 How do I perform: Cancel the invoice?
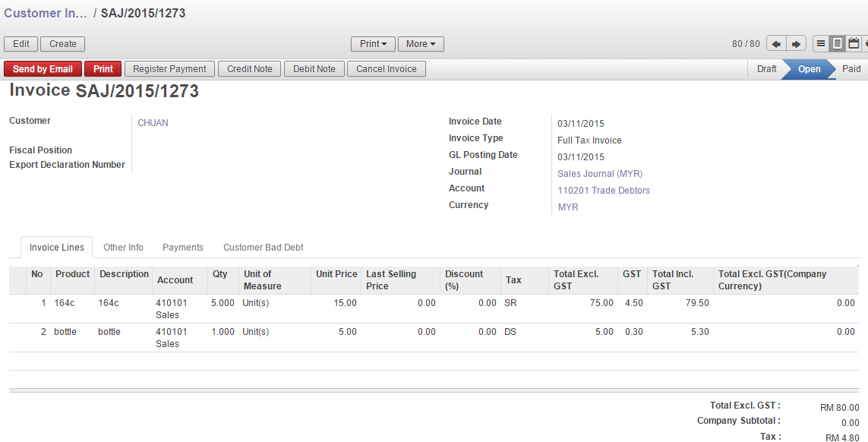(387, 68)
